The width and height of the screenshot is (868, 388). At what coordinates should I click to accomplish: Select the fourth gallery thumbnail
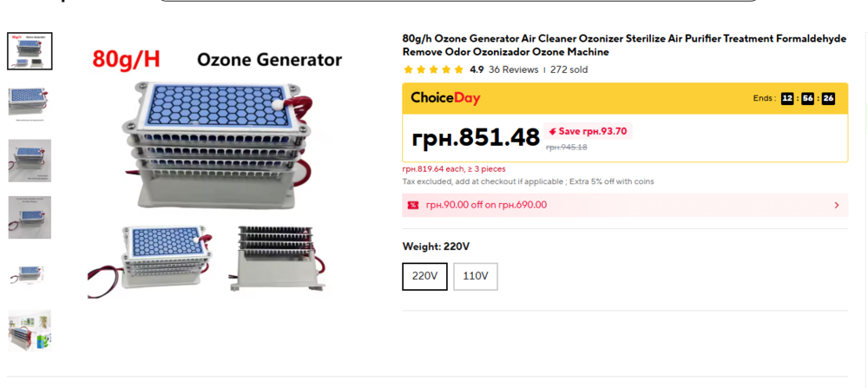30,217
